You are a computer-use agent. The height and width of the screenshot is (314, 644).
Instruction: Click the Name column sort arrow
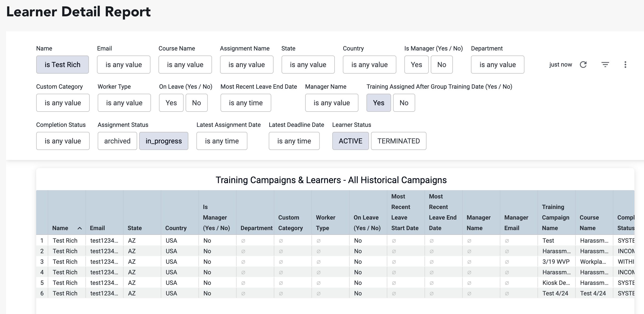point(80,228)
